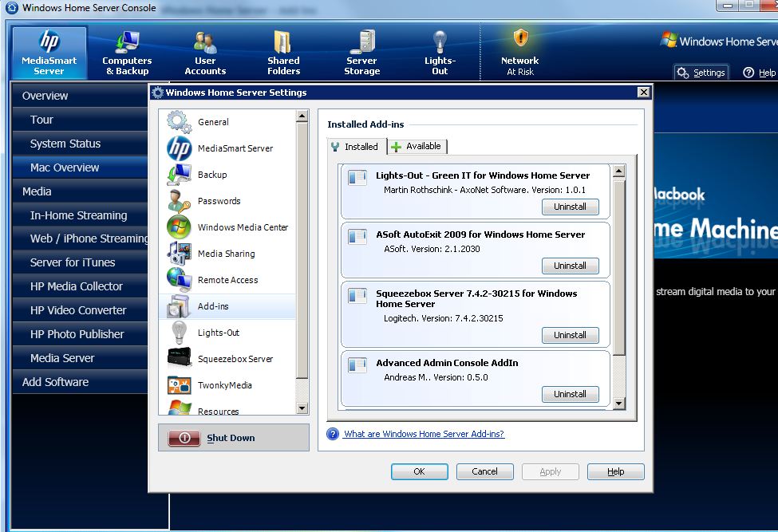The width and height of the screenshot is (778, 532).
Task: Select General settings icon
Action: click(179, 122)
